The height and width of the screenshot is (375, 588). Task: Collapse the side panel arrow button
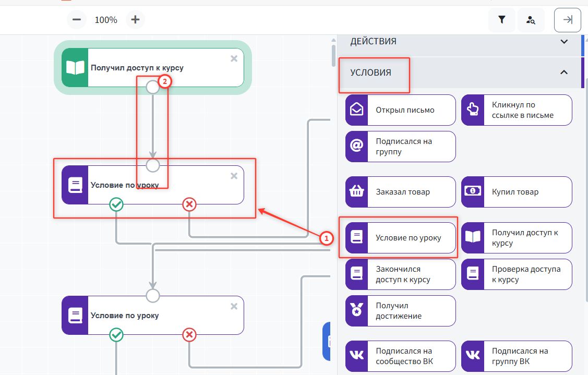(x=568, y=20)
